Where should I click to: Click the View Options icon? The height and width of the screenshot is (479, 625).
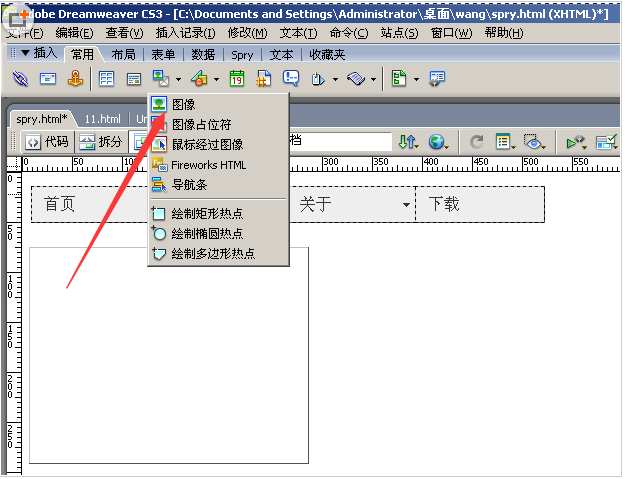[505, 141]
